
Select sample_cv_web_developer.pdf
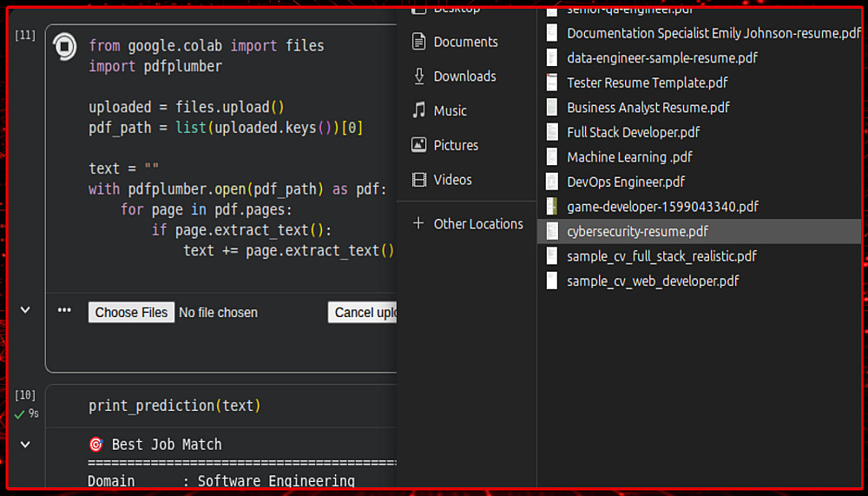(653, 281)
